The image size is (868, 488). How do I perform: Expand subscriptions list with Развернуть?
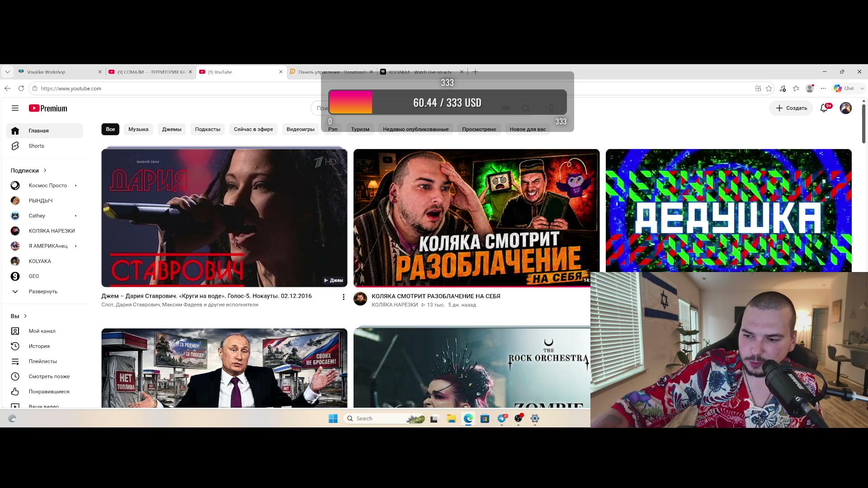[45, 291]
